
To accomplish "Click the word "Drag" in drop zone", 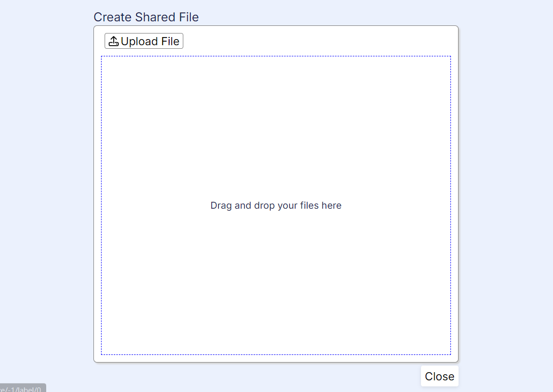I will pos(221,206).
